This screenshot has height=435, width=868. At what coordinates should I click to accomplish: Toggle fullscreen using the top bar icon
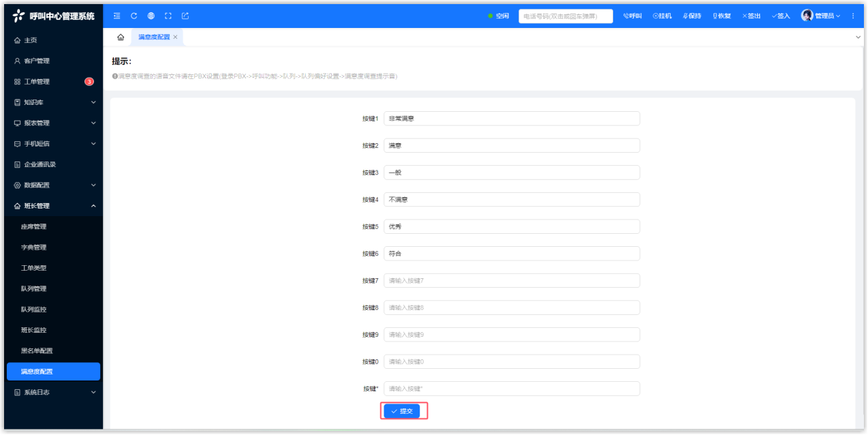(168, 16)
